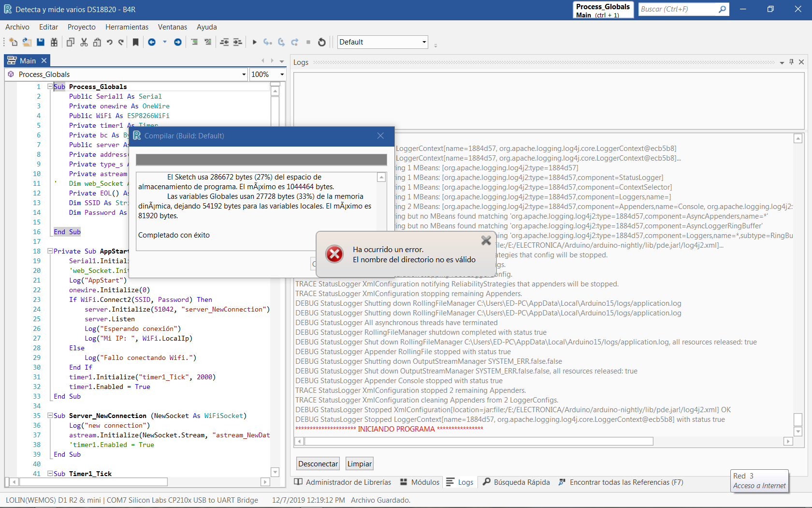Open the Proyecto menu
Image resolution: width=812 pixels, height=508 pixels.
point(81,27)
